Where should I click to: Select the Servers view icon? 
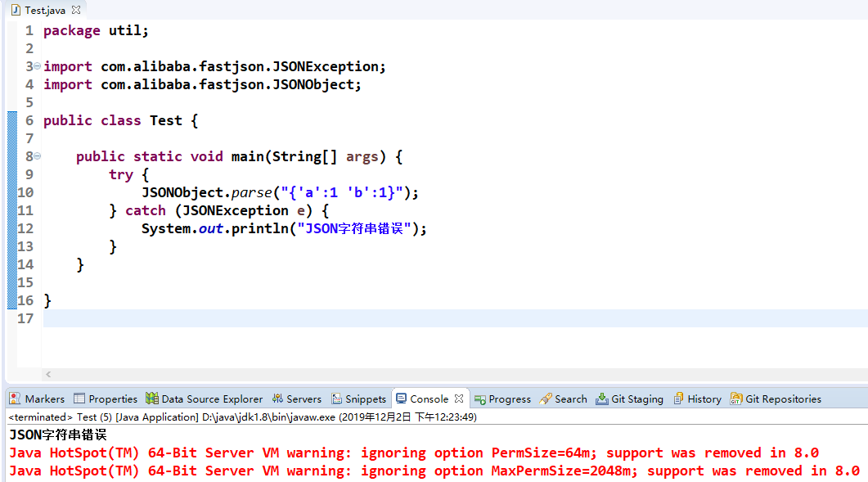[x=278, y=399]
